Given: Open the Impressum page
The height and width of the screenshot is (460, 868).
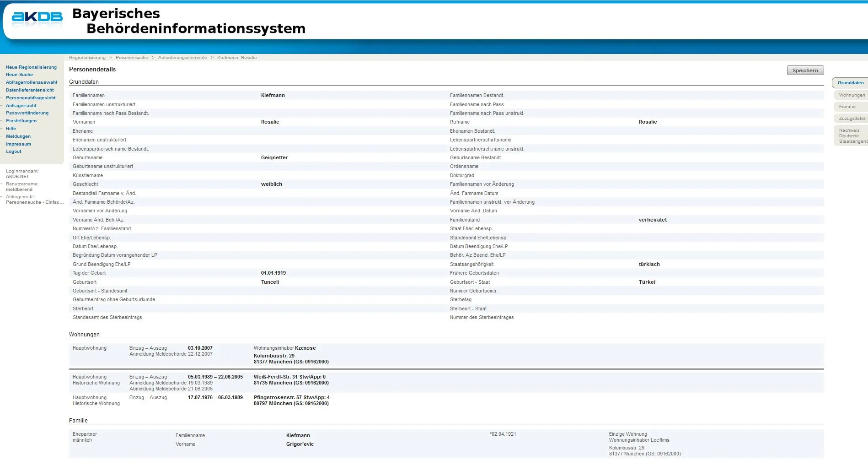Looking at the screenshot, I should tap(18, 144).
